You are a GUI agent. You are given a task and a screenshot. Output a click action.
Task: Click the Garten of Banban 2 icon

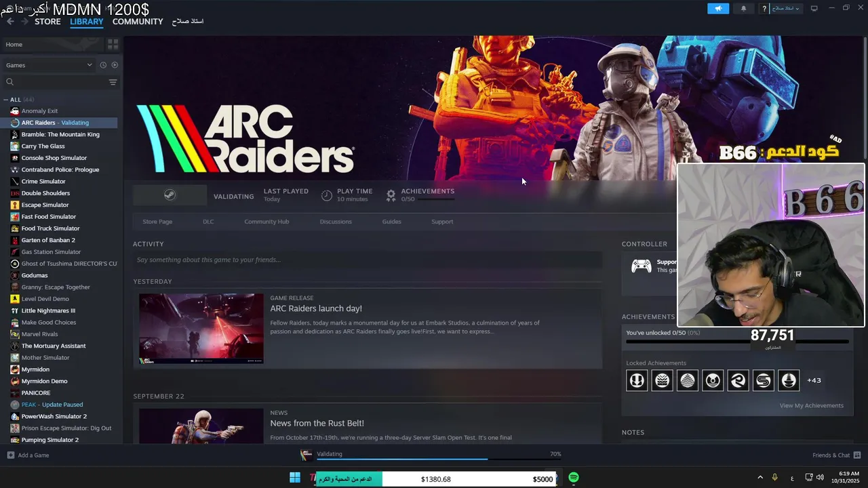(15, 240)
